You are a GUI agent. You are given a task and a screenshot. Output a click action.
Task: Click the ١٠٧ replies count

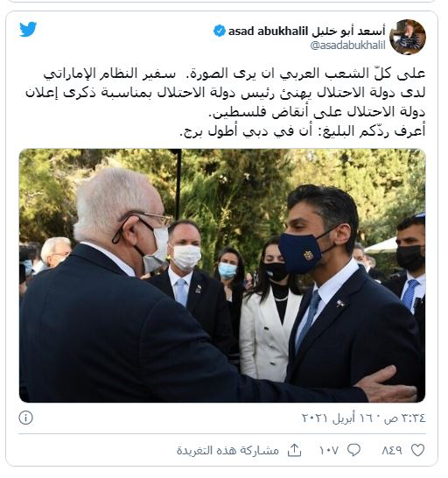point(328,450)
